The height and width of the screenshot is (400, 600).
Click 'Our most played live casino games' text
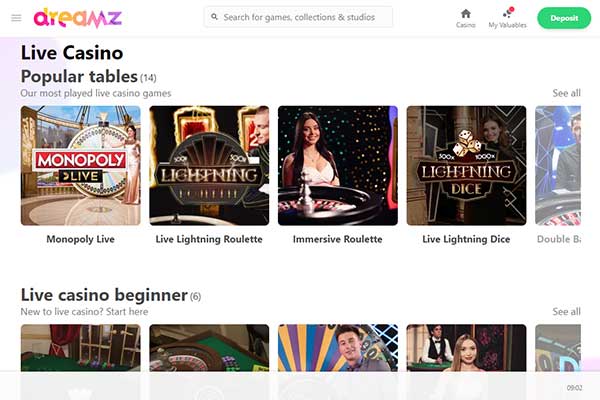point(96,93)
